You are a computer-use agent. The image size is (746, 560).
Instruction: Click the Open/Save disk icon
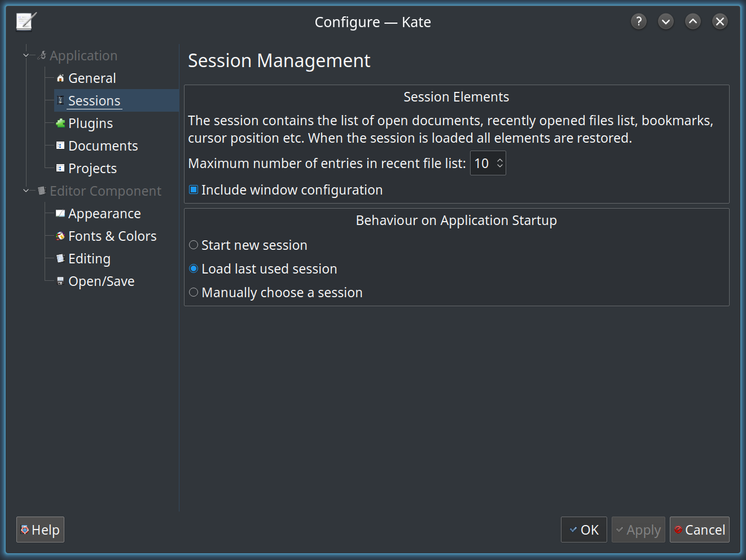(60, 281)
